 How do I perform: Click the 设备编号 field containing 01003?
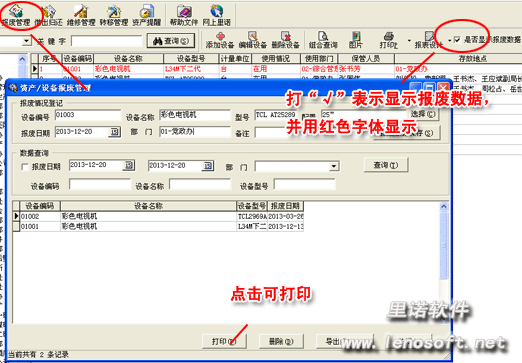[x=88, y=115]
